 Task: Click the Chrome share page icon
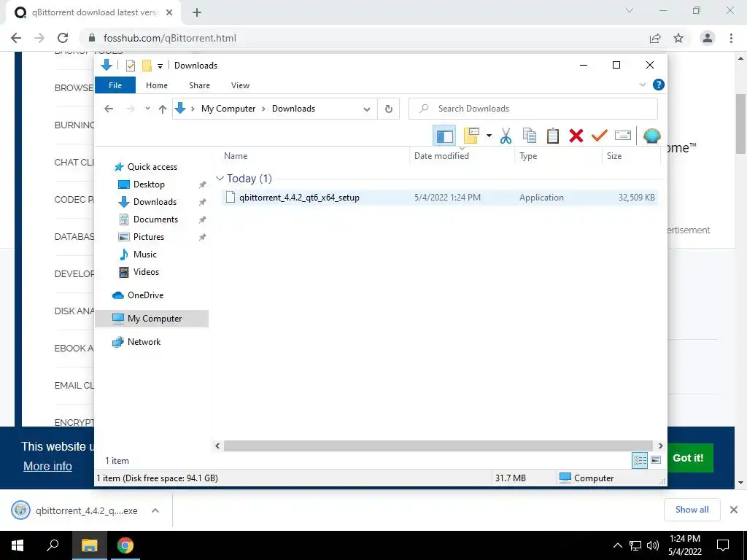[655, 38]
